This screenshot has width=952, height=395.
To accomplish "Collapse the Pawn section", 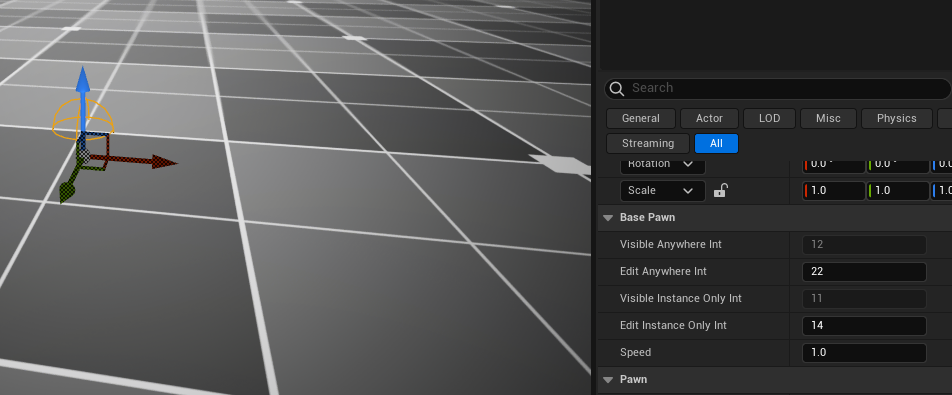I will pyautogui.click(x=608, y=380).
